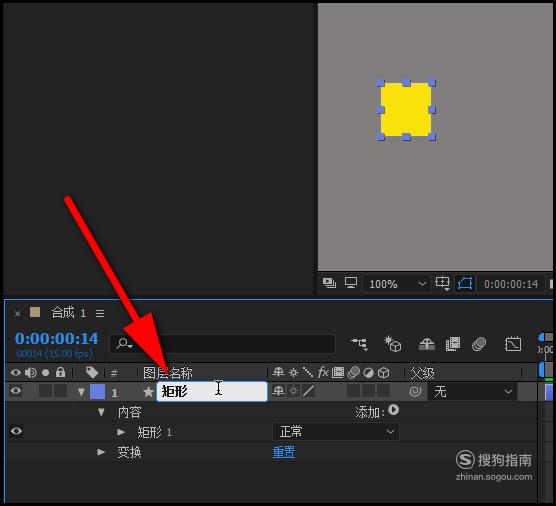The width and height of the screenshot is (556, 506).
Task: Click the 变换 label
Action: tap(129, 452)
